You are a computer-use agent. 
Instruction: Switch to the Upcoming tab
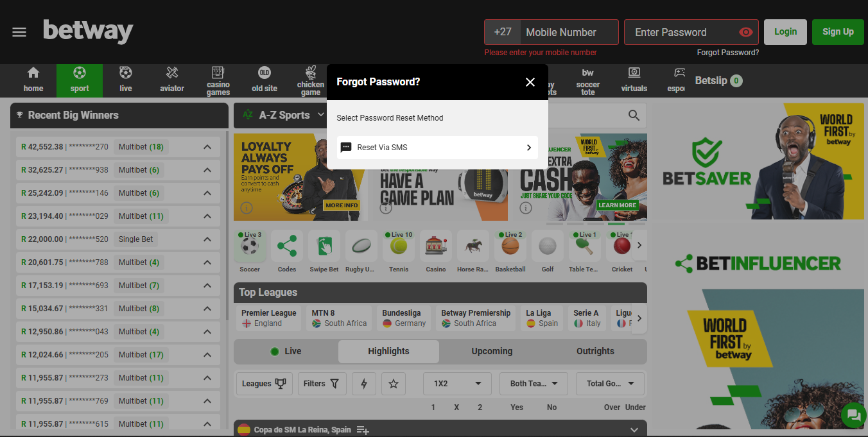tap(492, 351)
